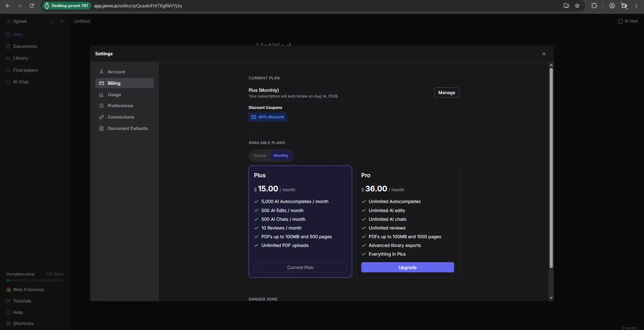Screen dimensions: 644x330
Task: Open the Chrome three-dot menu
Action: click(636, 6)
